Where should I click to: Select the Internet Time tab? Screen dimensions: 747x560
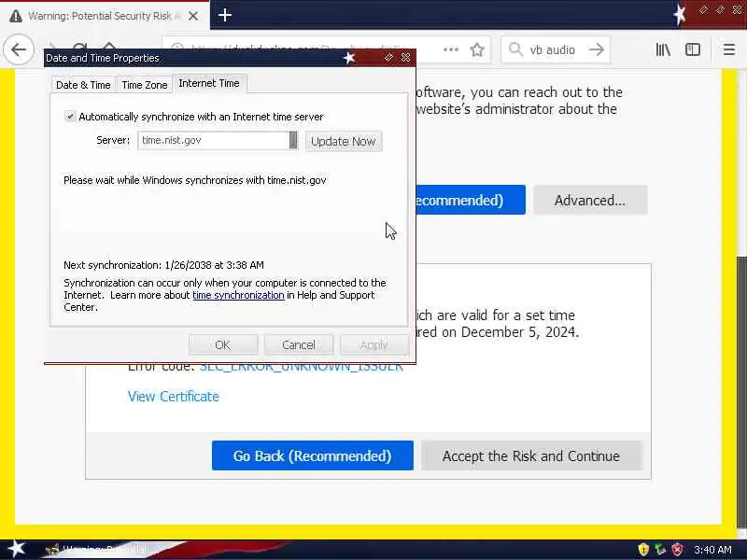[x=209, y=83]
